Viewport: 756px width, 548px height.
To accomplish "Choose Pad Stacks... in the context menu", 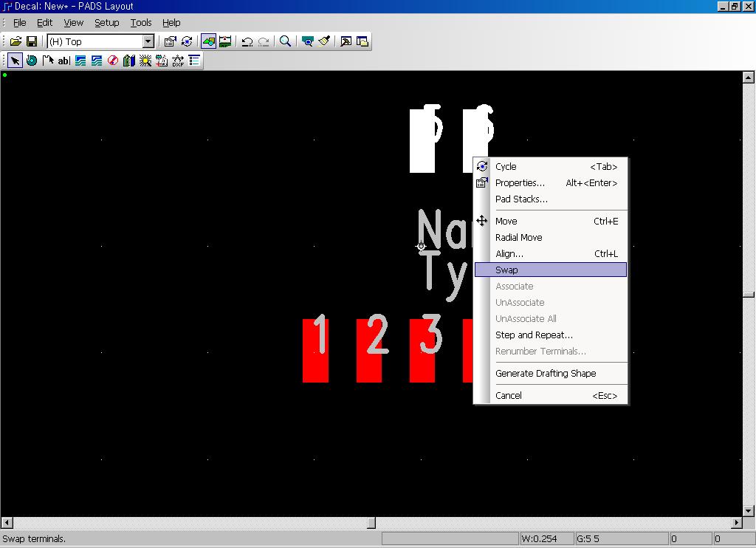I will (551, 199).
